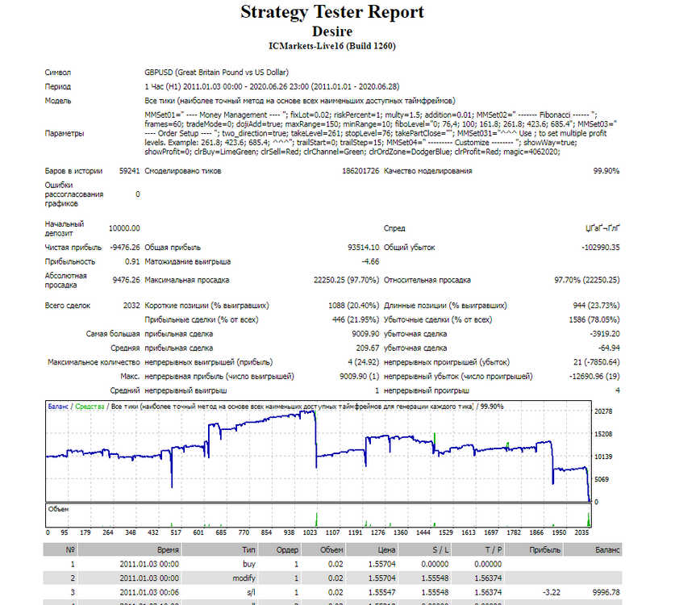Image resolution: width=700 pixels, height=605 pixels.
Task: Click the 'Strategy Tester Report' title
Action: (332, 12)
